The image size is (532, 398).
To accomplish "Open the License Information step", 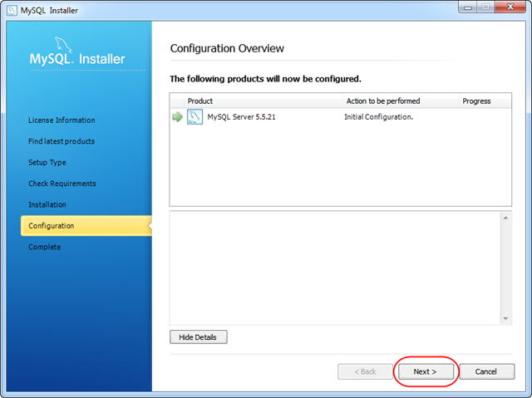I will pos(62,120).
